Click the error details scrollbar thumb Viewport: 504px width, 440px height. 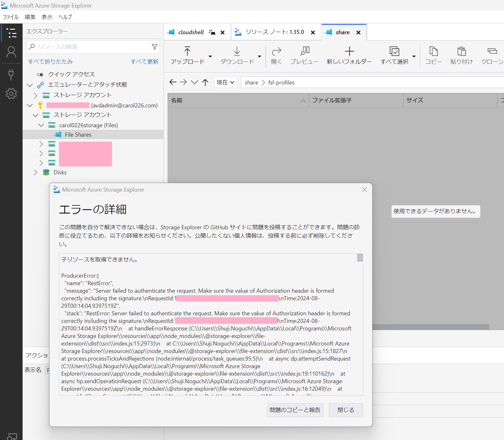click(360, 258)
